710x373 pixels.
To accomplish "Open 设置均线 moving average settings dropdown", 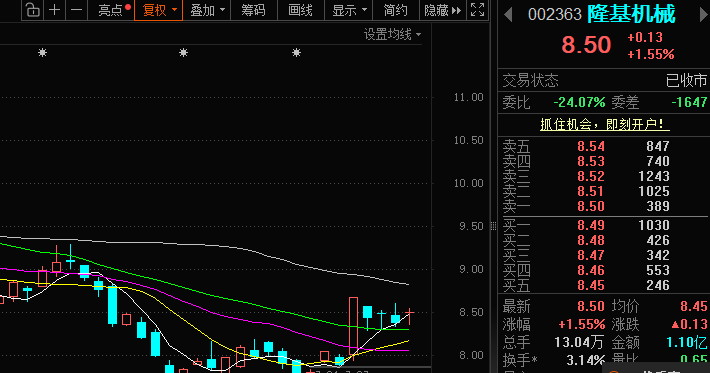I will pyautogui.click(x=392, y=34).
